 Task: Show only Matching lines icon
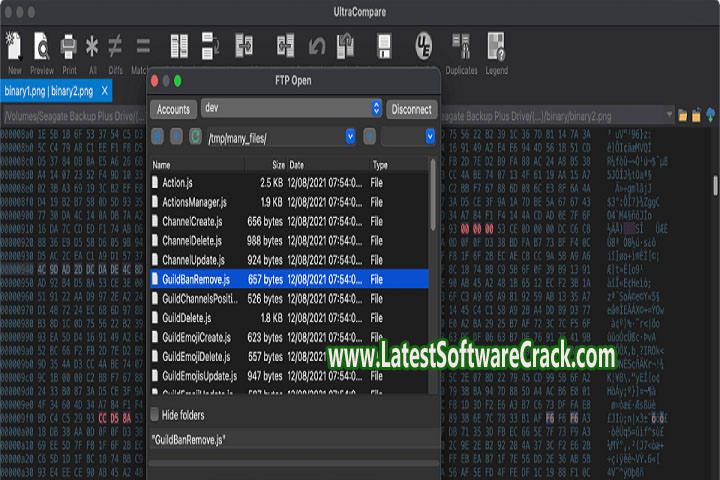coord(143,47)
